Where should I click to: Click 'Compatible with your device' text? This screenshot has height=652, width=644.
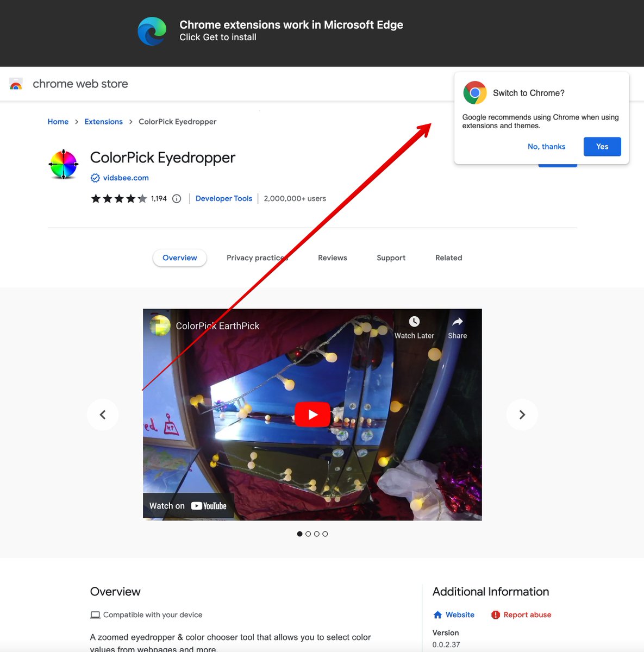(153, 615)
